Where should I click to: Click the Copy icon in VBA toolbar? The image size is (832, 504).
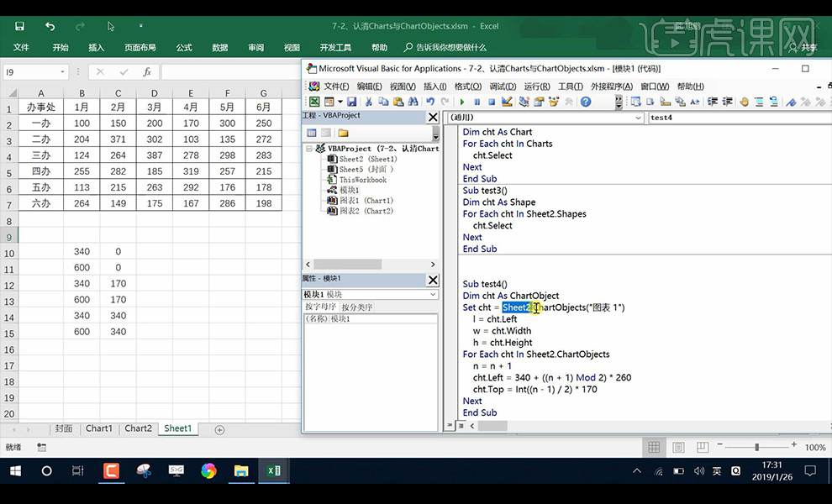(x=383, y=102)
